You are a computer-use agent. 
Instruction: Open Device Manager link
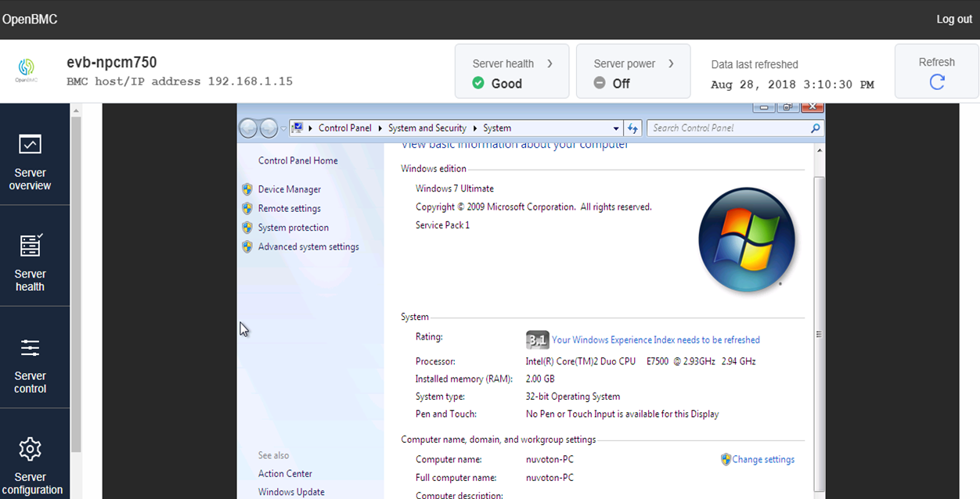click(289, 189)
